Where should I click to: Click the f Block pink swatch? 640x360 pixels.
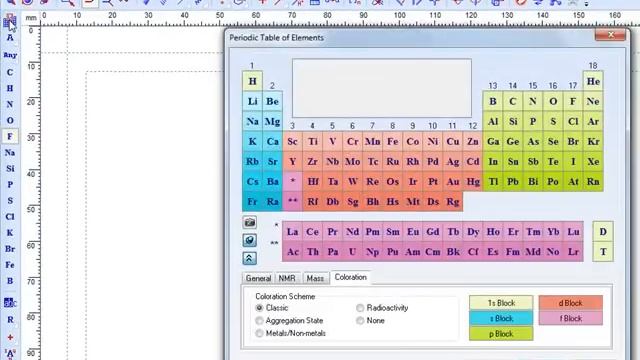570,318
